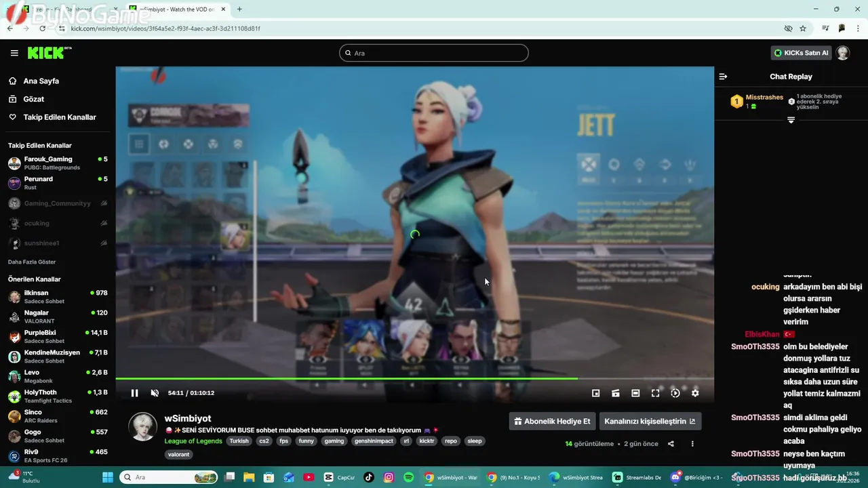Open recommended channel HolyThoth
Viewport: 868px width, 488px height.
click(x=58, y=396)
